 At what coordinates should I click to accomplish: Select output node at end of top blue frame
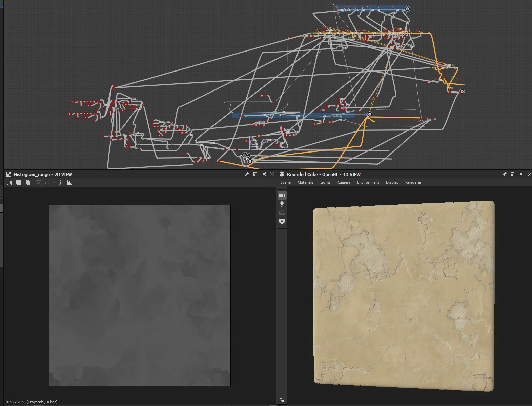tap(408, 9)
